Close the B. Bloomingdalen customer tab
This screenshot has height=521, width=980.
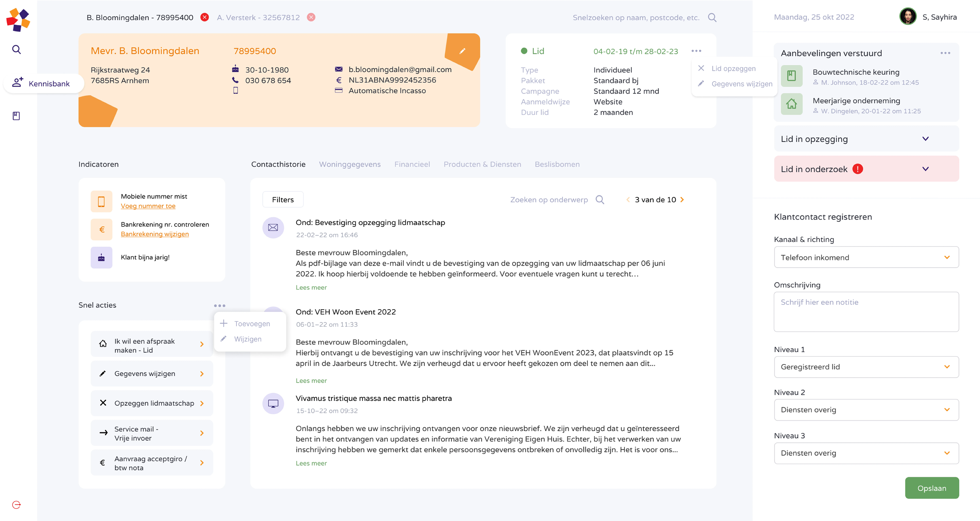click(x=205, y=18)
